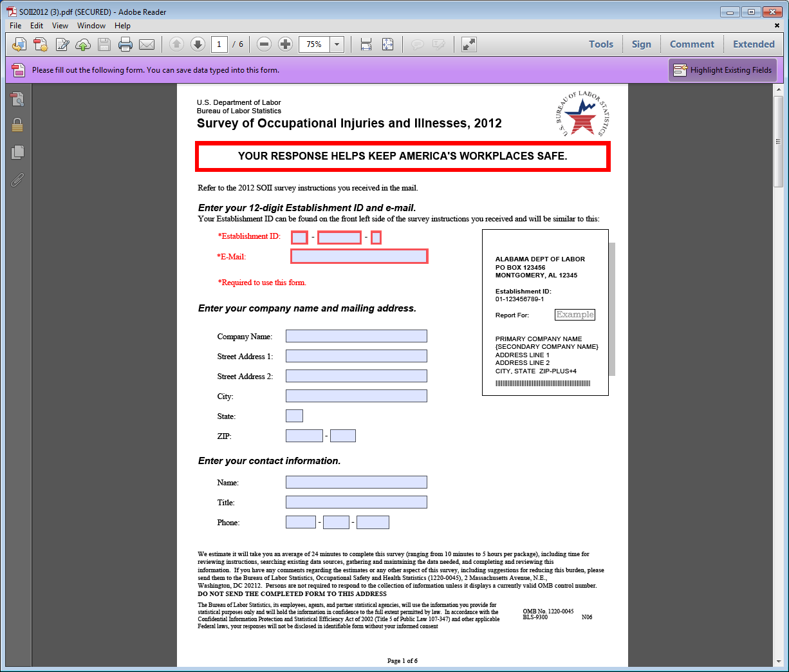This screenshot has width=789, height=672.
Task: Open the Edit menu
Action: (x=37, y=26)
